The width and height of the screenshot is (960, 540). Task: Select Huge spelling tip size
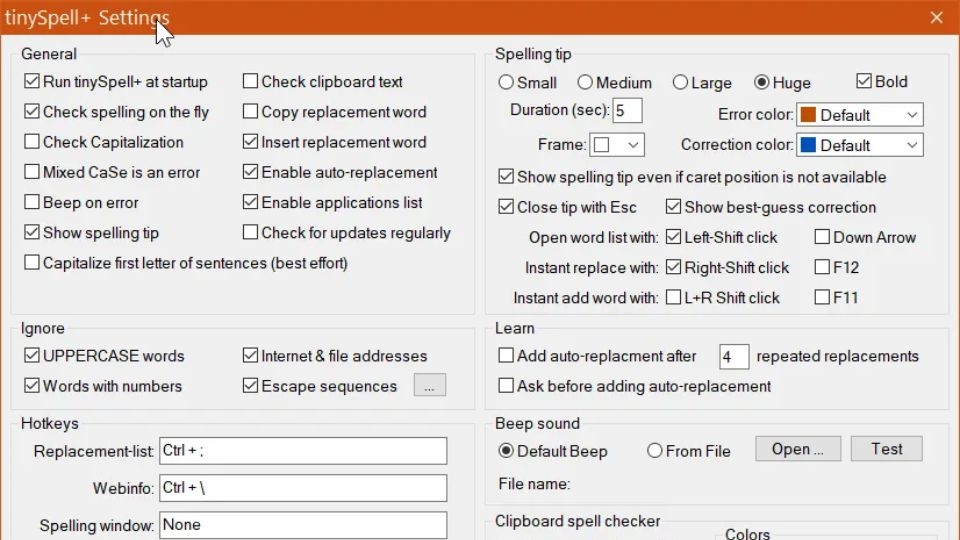tap(762, 82)
